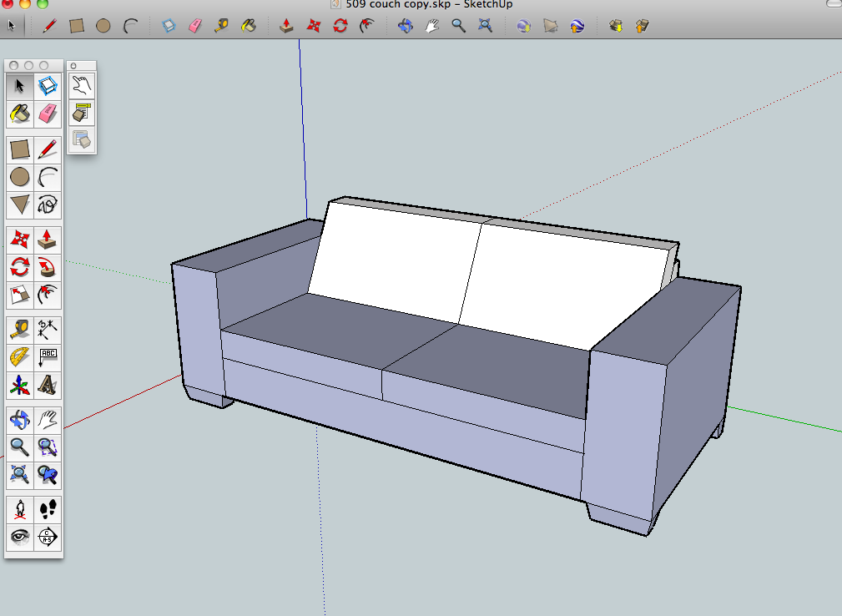Select the Line pencil in the tool palette
The height and width of the screenshot is (616, 842).
click(48, 149)
